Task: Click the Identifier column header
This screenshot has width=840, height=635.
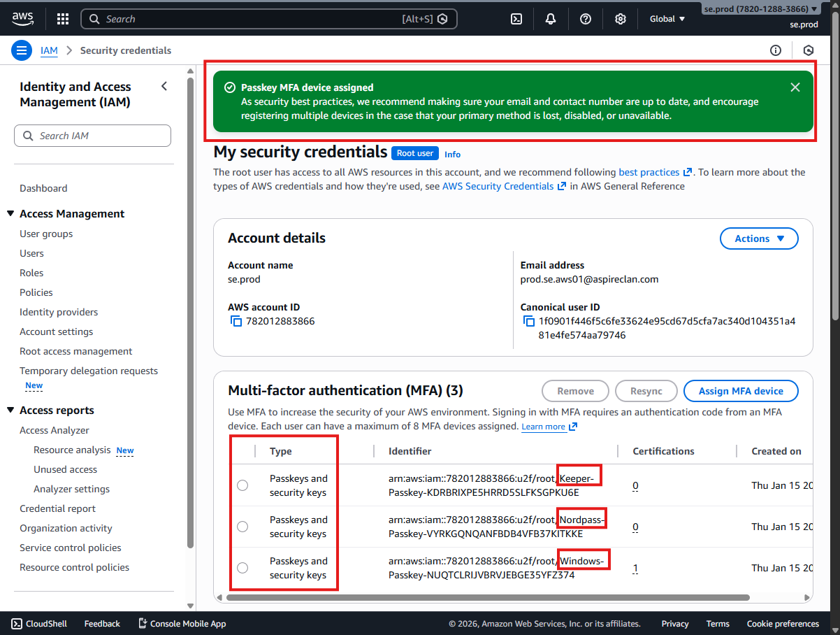Action: coord(410,451)
